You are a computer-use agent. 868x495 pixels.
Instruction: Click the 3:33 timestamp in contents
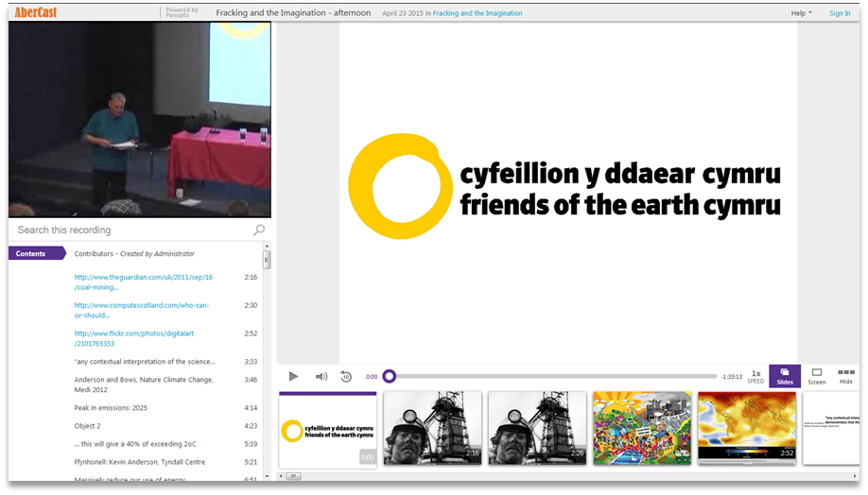pyautogui.click(x=251, y=362)
